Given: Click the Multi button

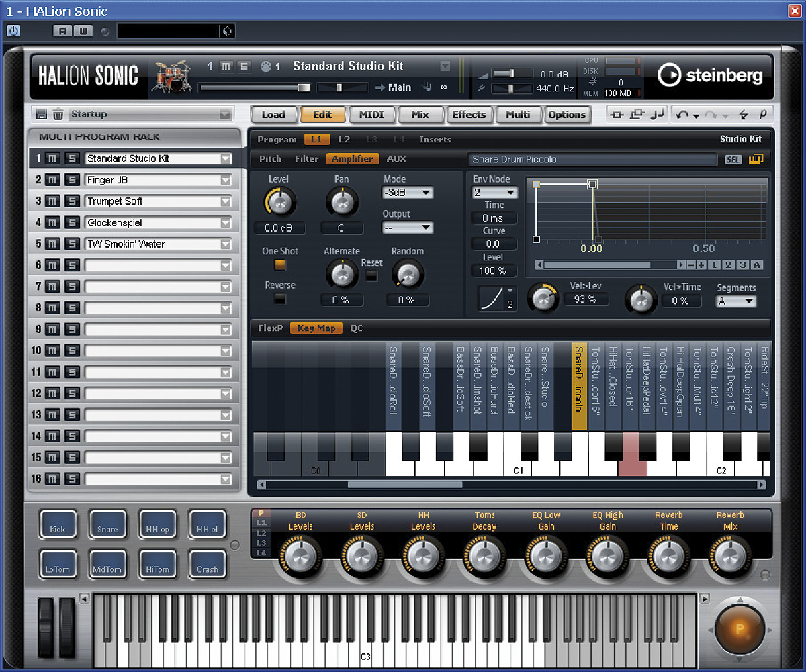Looking at the screenshot, I should (x=518, y=115).
